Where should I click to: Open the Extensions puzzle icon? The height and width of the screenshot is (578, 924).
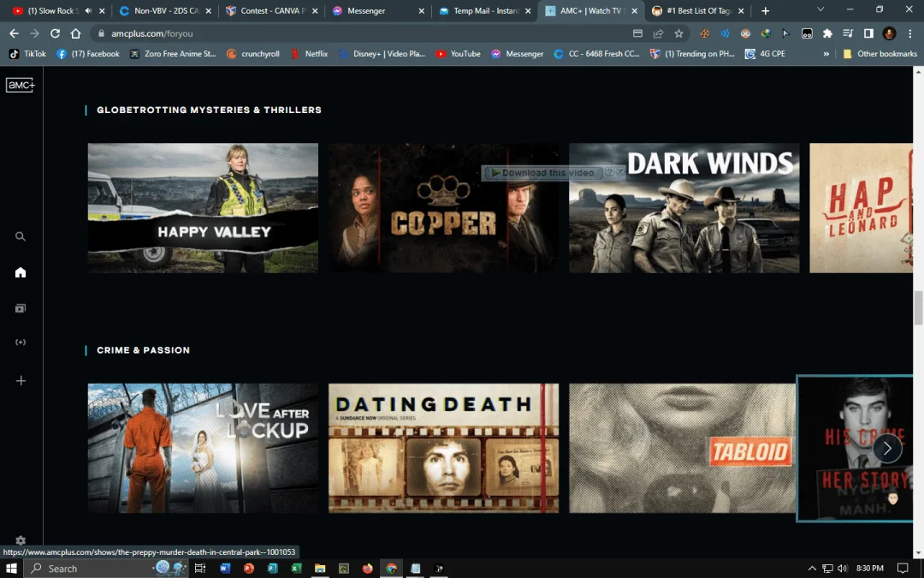click(827, 33)
